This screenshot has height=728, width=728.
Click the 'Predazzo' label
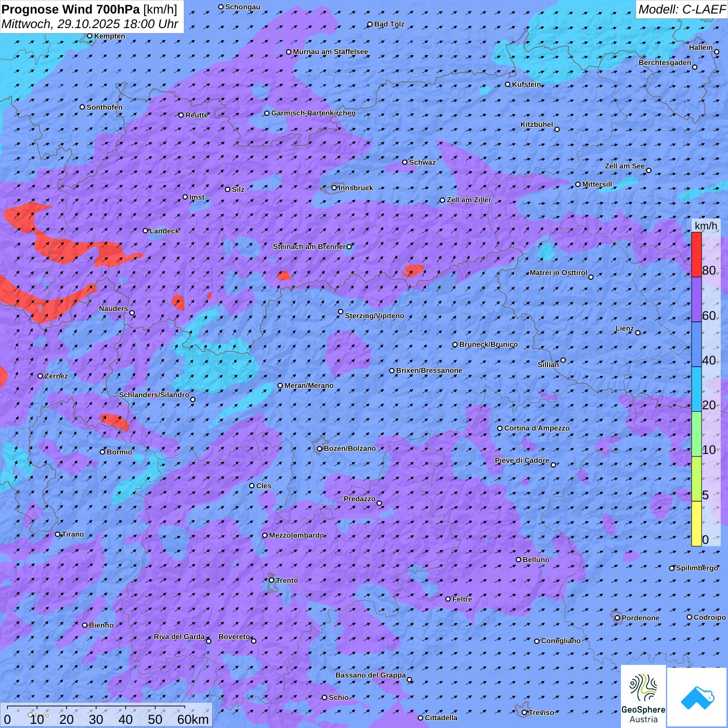point(359,499)
